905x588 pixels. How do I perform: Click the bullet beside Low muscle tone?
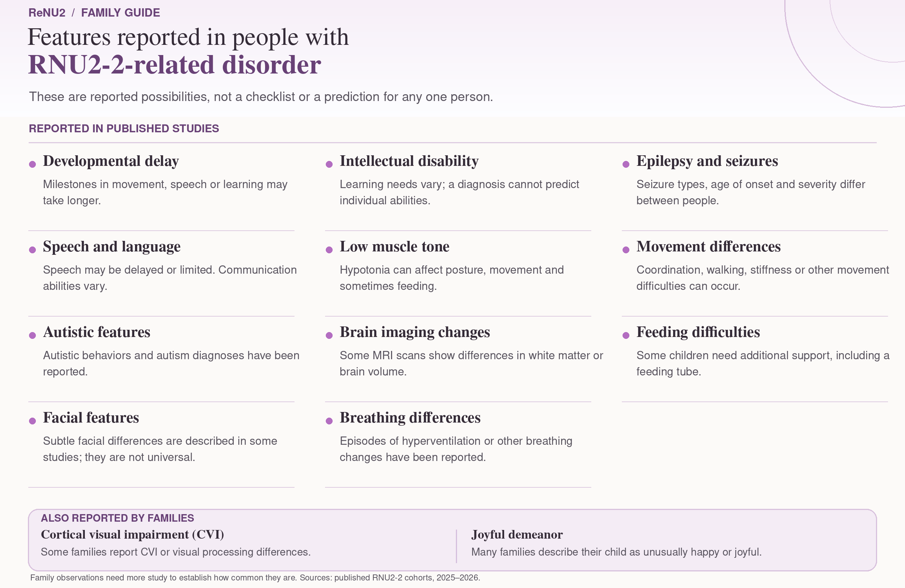[x=329, y=250]
